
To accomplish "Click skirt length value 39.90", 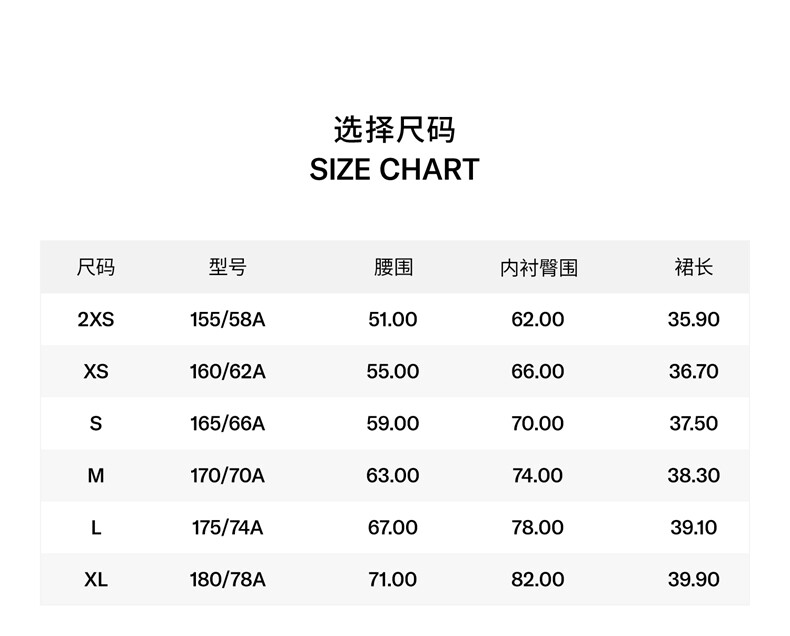I will [693, 580].
